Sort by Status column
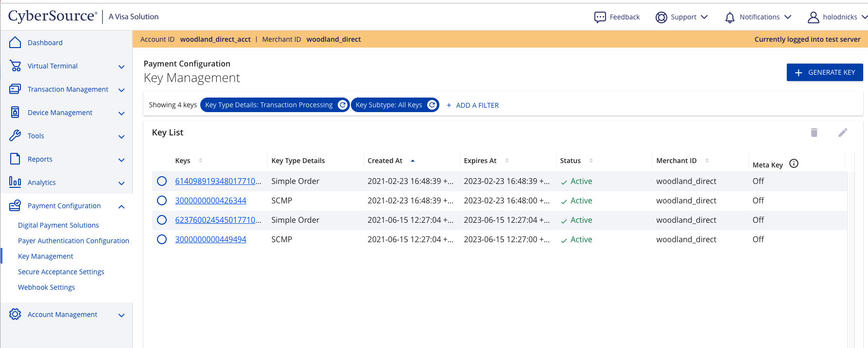Image resolution: width=868 pixels, height=348 pixels. 591,161
